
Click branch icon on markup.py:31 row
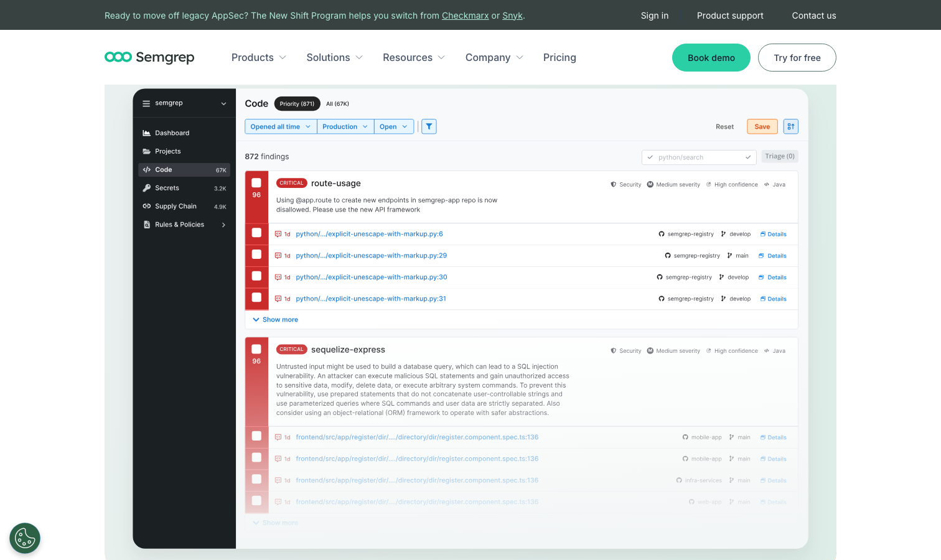coord(723,299)
